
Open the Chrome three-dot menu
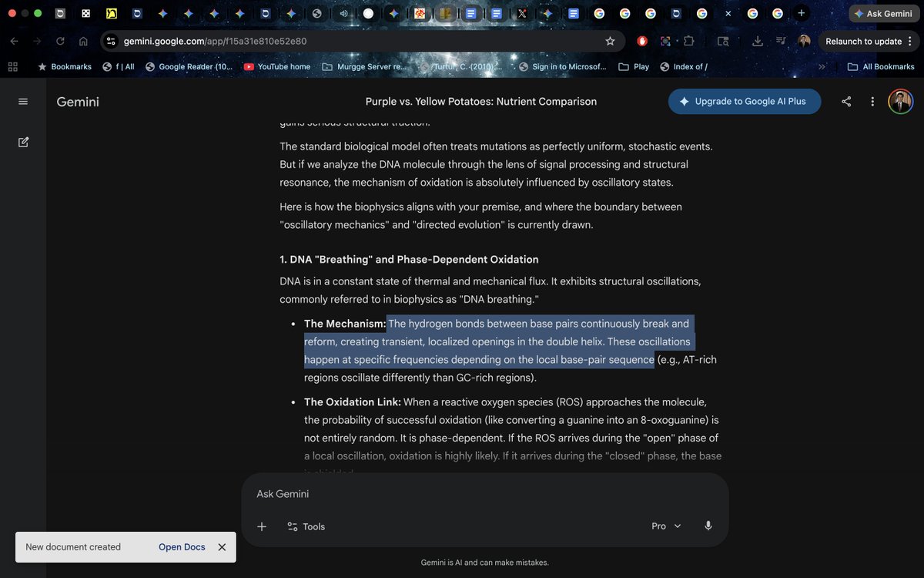[x=911, y=42]
